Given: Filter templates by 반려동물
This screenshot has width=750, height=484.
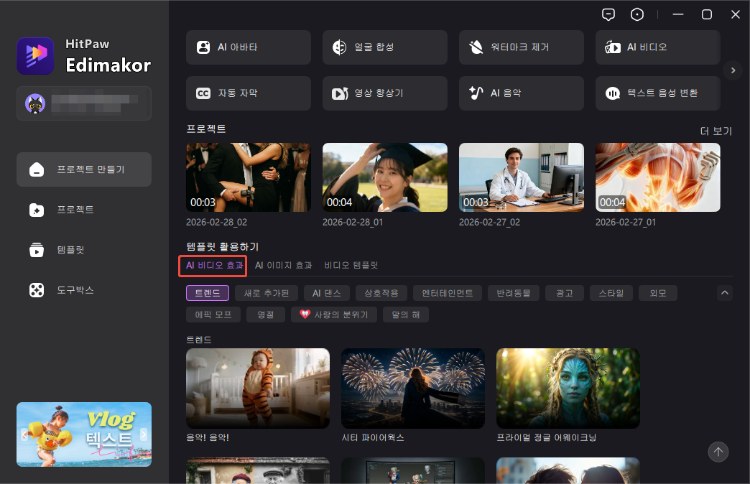Looking at the screenshot, I should point(513,293).
